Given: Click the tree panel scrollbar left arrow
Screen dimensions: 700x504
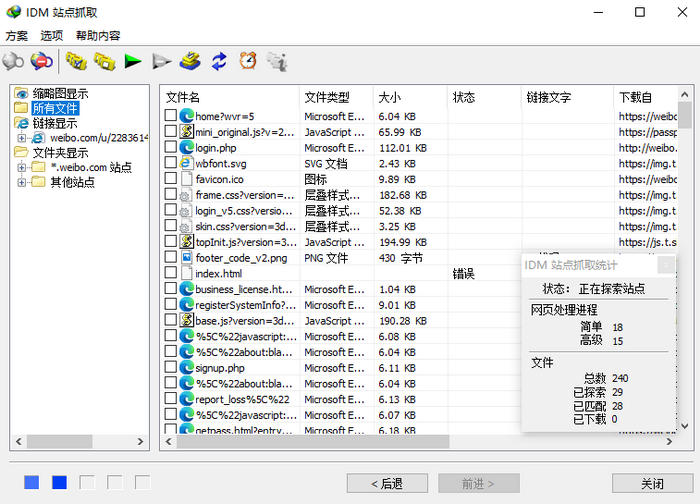Looking at the screenshot, I should click(x=19, y=442).
